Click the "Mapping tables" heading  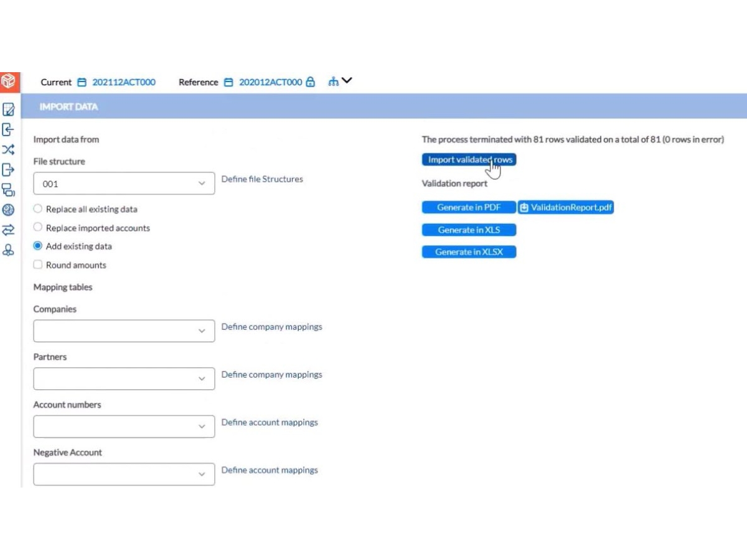(63, 287)
